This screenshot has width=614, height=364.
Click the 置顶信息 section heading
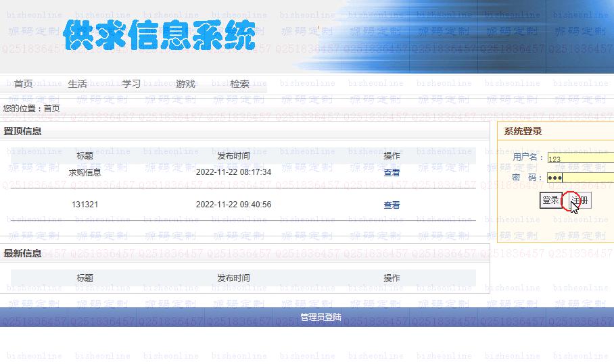point(23,132)
